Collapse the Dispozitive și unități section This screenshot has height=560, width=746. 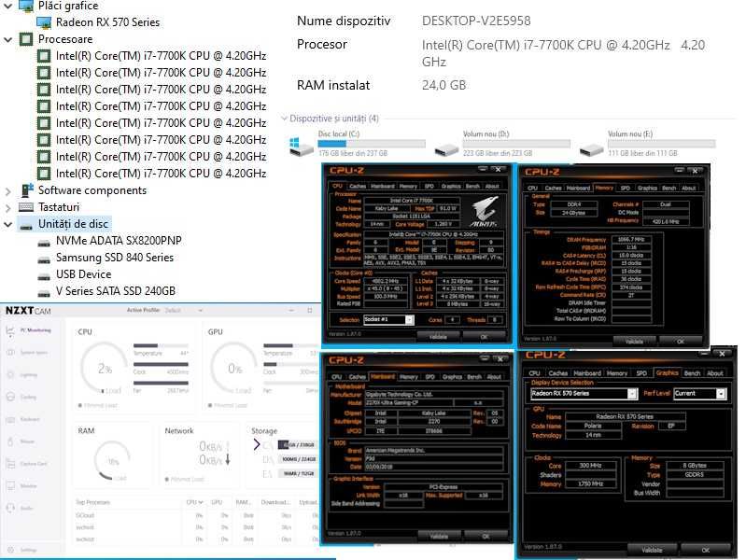coord(285,118)
